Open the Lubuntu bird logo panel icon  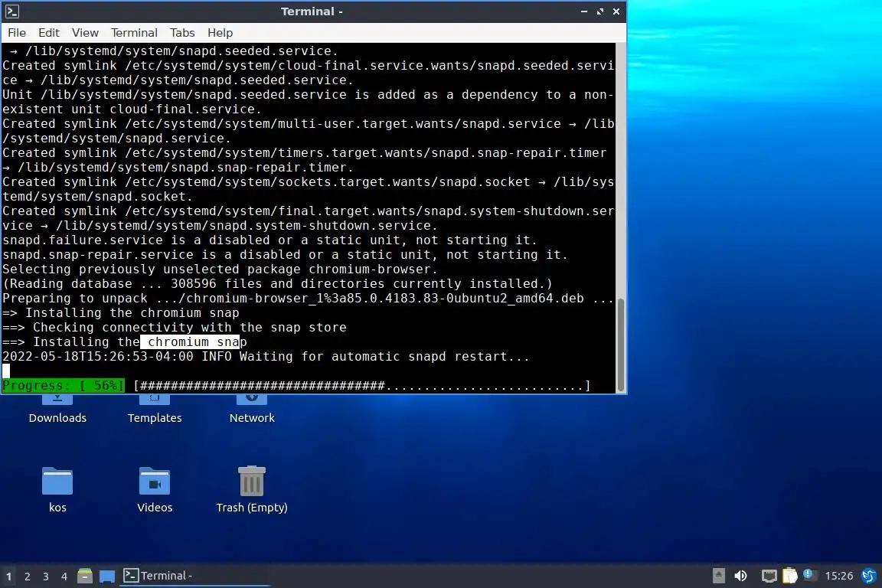[x=869, y=576]
